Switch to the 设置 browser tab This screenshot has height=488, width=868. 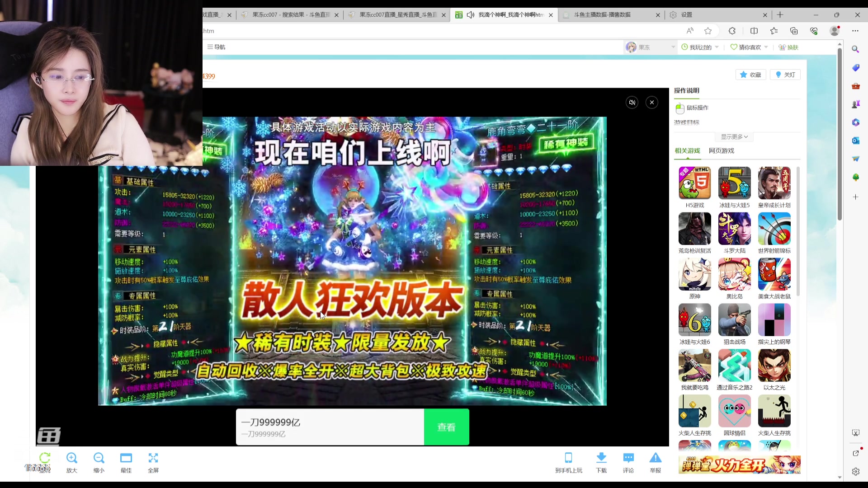719,15
